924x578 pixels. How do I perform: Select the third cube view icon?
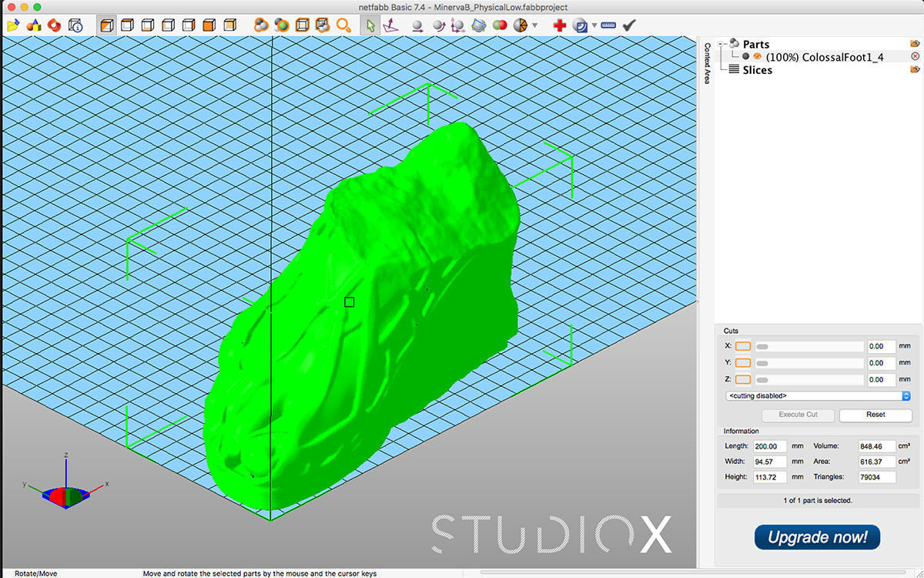(x=148, y=25)
